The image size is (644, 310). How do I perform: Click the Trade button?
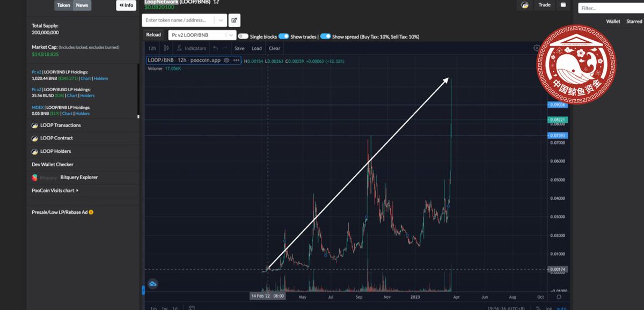(x=544, y=5)
